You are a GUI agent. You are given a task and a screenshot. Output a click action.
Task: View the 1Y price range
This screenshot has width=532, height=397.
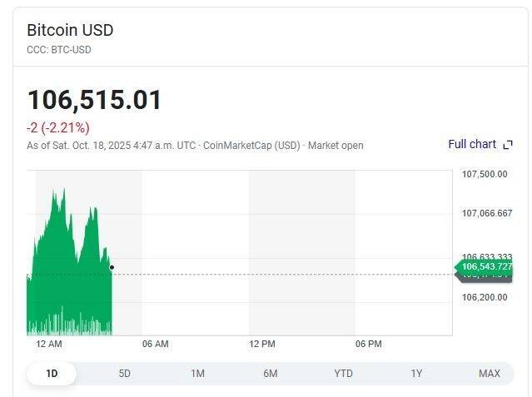(x=416, y=374)
